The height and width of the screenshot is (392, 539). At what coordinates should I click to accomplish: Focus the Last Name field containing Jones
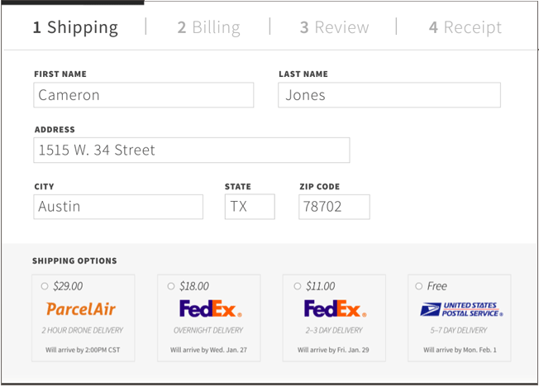389,95
